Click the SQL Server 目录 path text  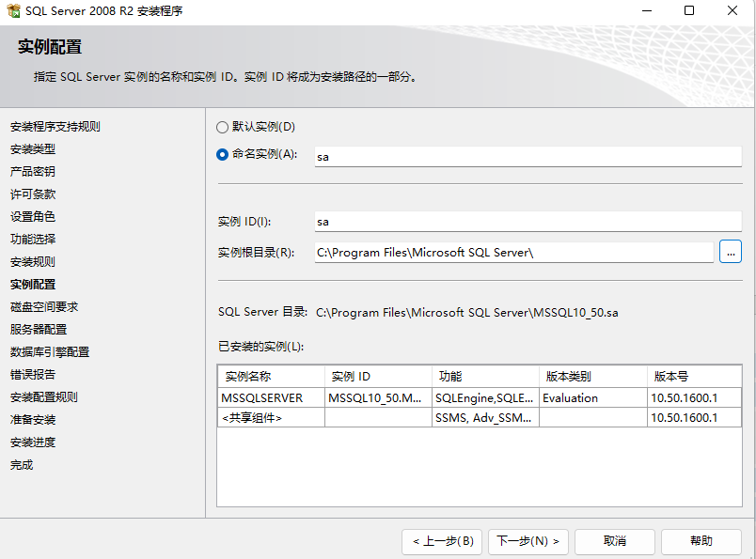(x=466, y=313)
